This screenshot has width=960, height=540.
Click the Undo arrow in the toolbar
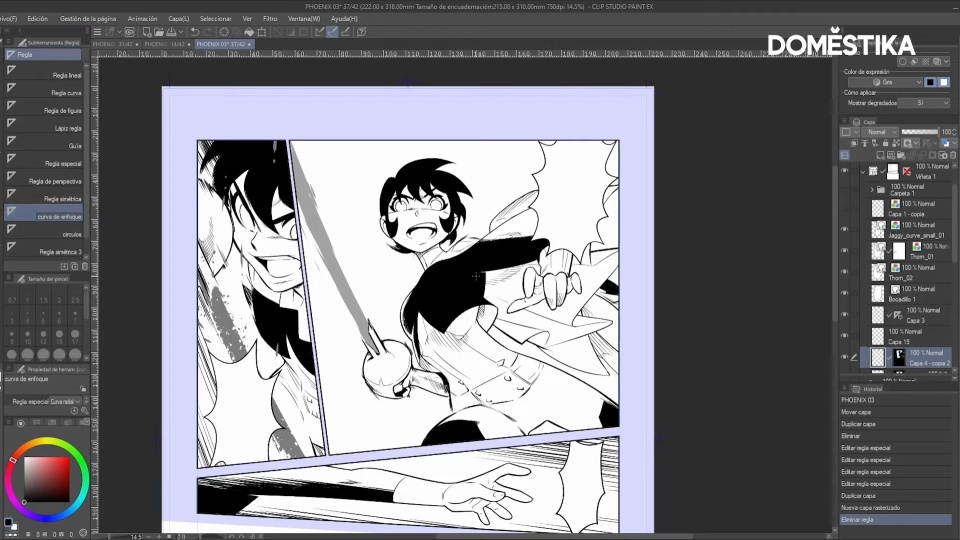195,32
